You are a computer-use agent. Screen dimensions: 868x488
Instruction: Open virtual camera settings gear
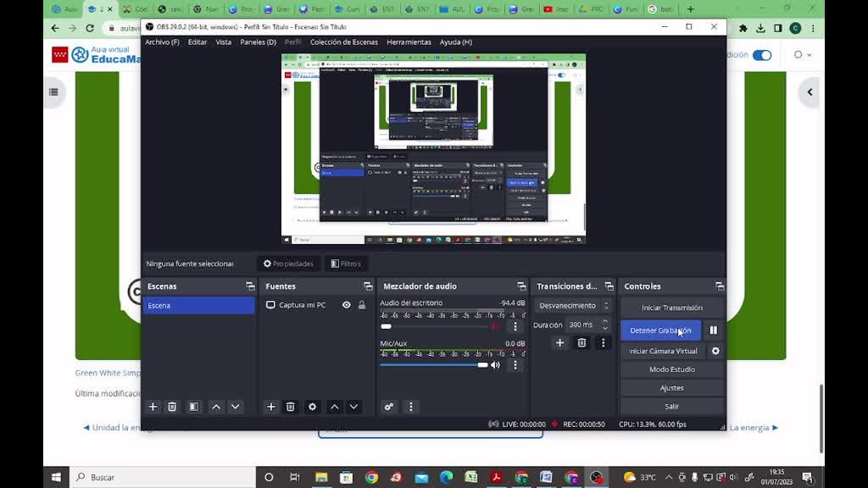[x=715, y=351]
